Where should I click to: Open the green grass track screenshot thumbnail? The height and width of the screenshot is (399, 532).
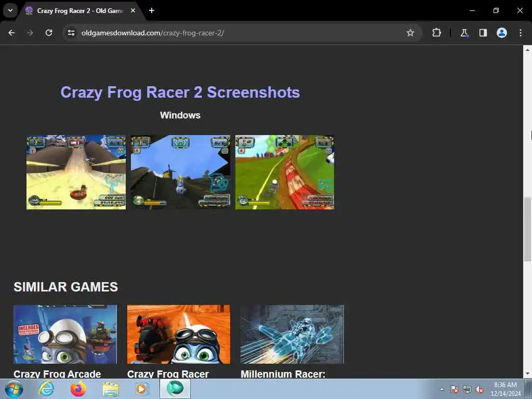285,172
